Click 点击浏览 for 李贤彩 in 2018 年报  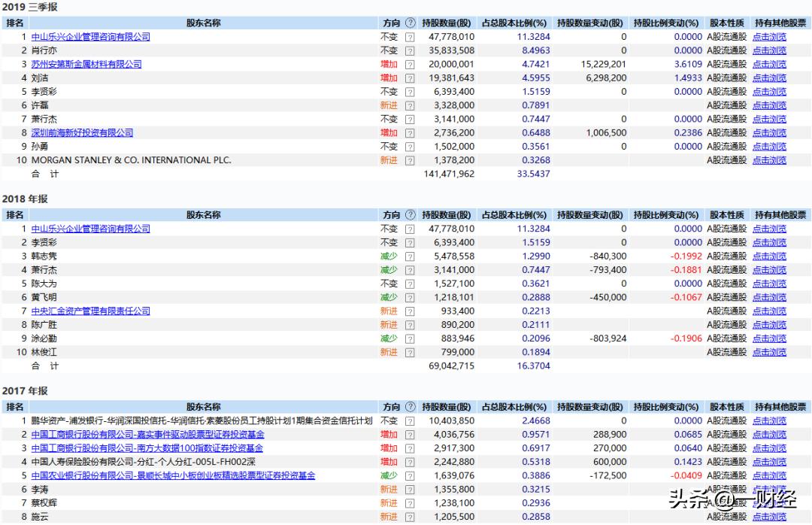click(768, 242)
